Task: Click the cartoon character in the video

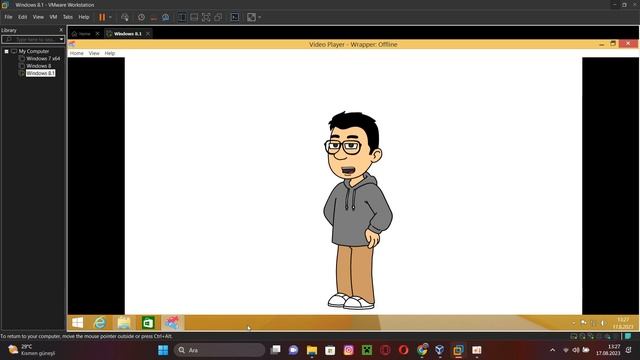Action: (358, 210)
